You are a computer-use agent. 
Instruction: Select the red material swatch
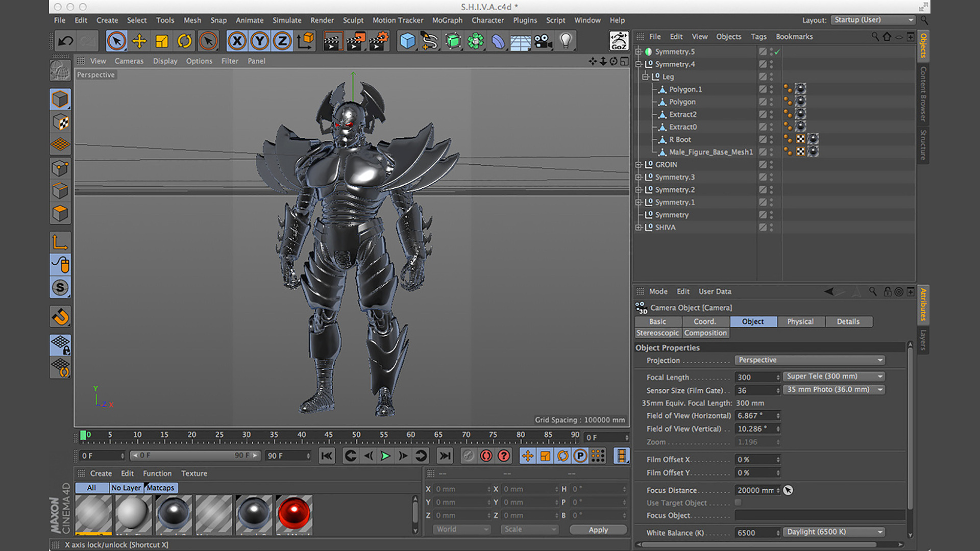point(293,513)
